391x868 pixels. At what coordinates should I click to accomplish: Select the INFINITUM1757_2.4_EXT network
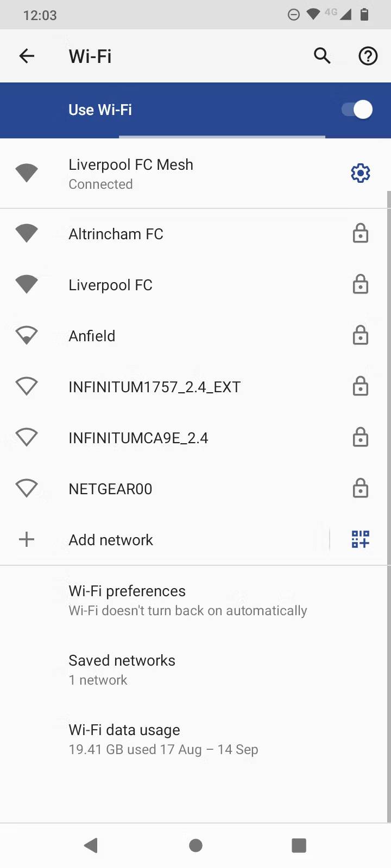tap(195, 387)
